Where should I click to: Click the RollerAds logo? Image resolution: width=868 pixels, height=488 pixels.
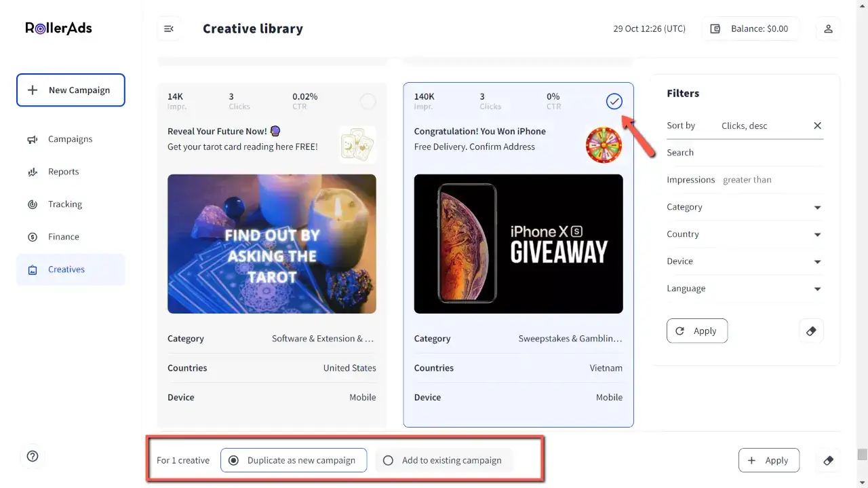coord(58,28)
